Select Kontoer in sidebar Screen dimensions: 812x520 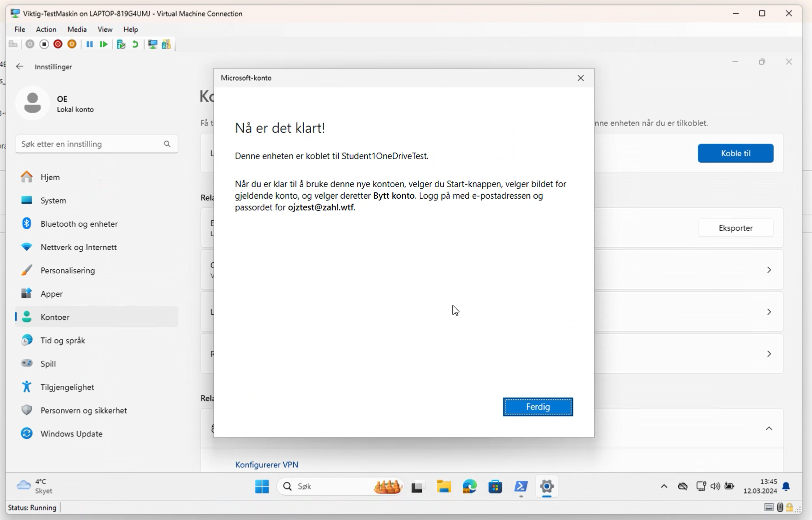[97, 317]
